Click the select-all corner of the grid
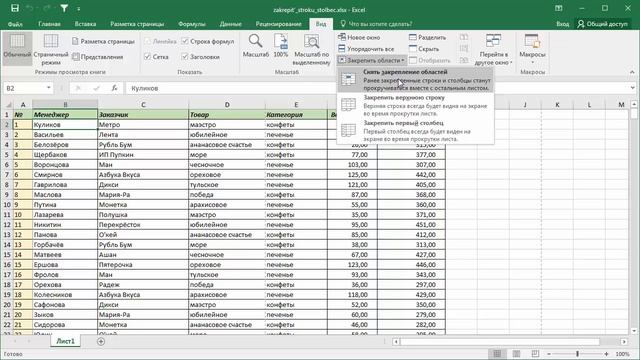The image size is (640, 360). tap(8, 104)
